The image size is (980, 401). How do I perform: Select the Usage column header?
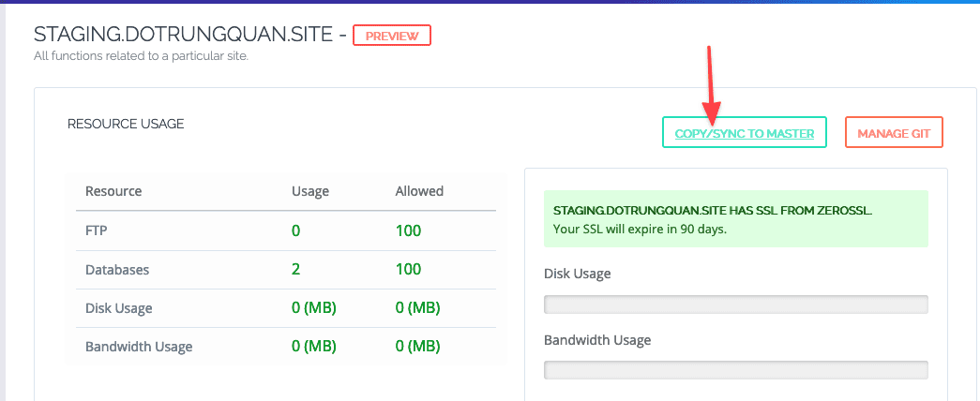(x=309, y=191)
